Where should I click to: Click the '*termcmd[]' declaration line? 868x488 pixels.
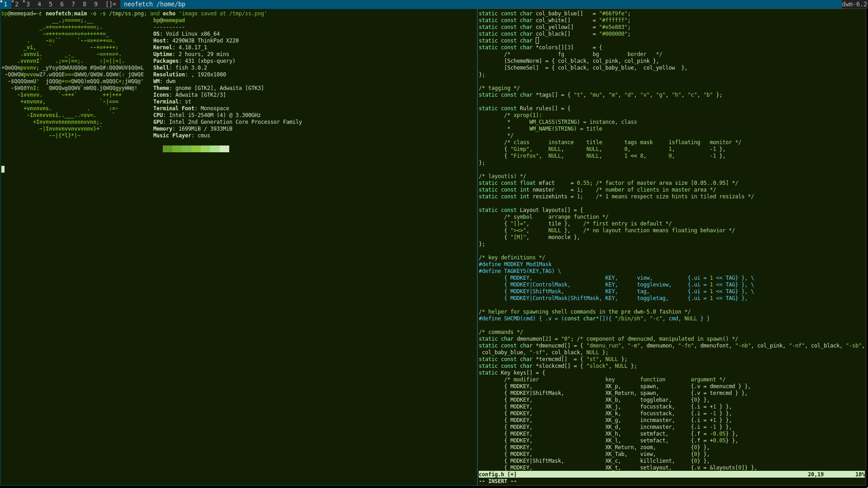click(x=553, y=359)
